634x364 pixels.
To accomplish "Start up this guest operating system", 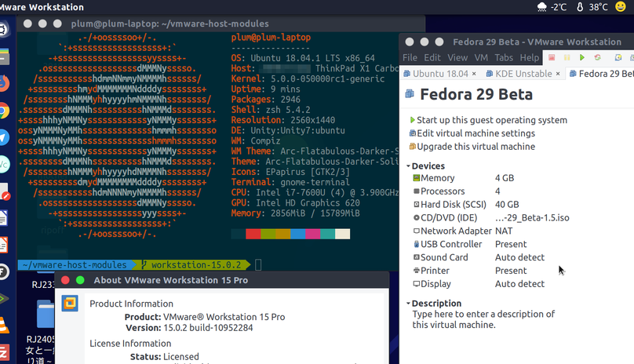I will coord(491,120).
